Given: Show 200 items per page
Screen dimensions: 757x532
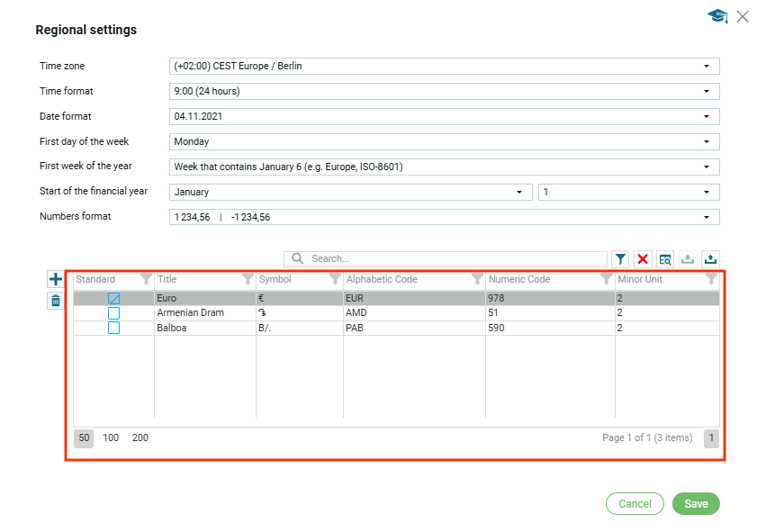Looking at the screenshot, I should click(x=140, y=438).
